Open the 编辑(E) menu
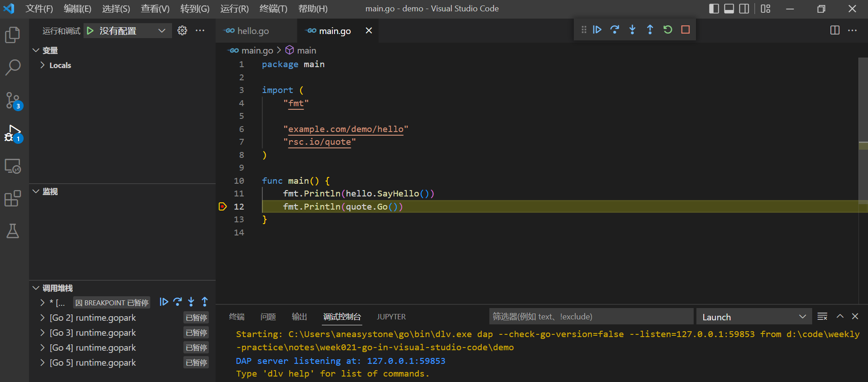This screenshot has width=868, height=382. click(77, 9)
